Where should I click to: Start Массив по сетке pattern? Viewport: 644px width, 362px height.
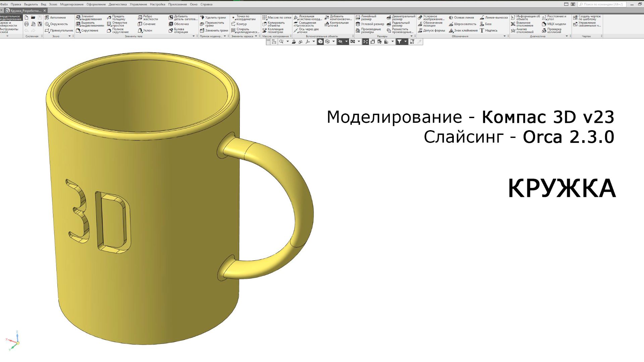click(277, 18)
